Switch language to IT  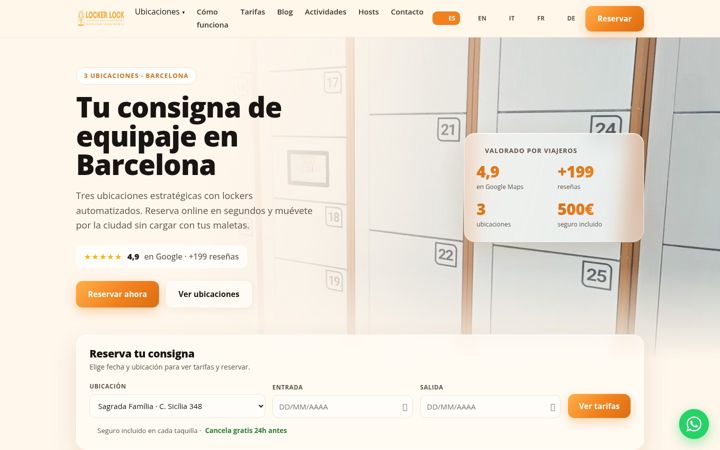pos(512,18)
